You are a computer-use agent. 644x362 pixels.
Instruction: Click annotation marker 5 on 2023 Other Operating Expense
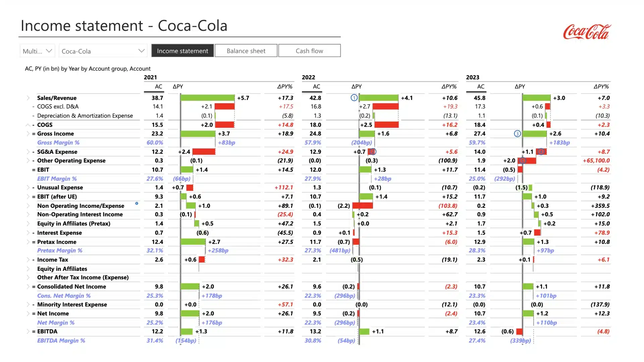522,161
